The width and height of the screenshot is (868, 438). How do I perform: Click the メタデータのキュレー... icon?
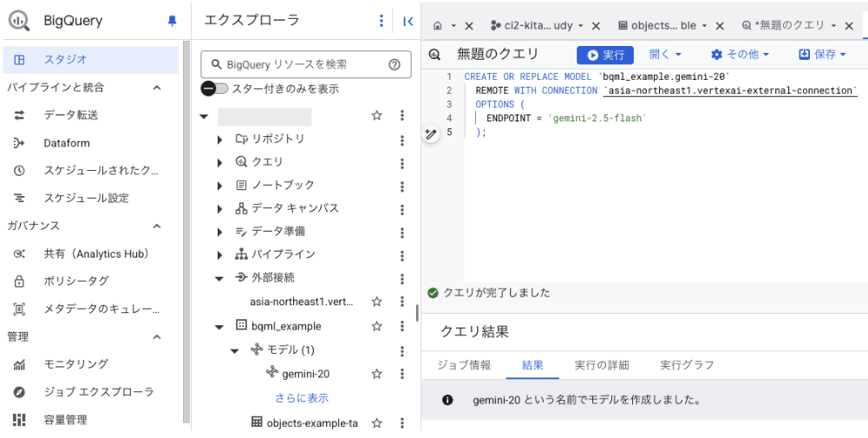pyautogui.click(x=19, y=309)
